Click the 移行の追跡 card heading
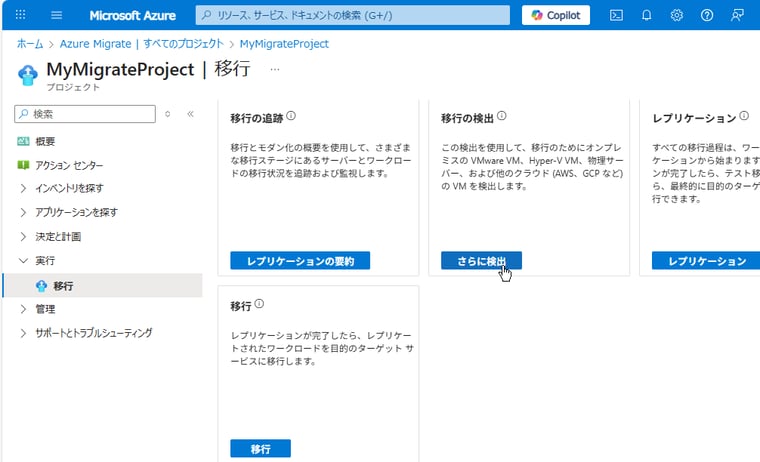 pos(257,118)
